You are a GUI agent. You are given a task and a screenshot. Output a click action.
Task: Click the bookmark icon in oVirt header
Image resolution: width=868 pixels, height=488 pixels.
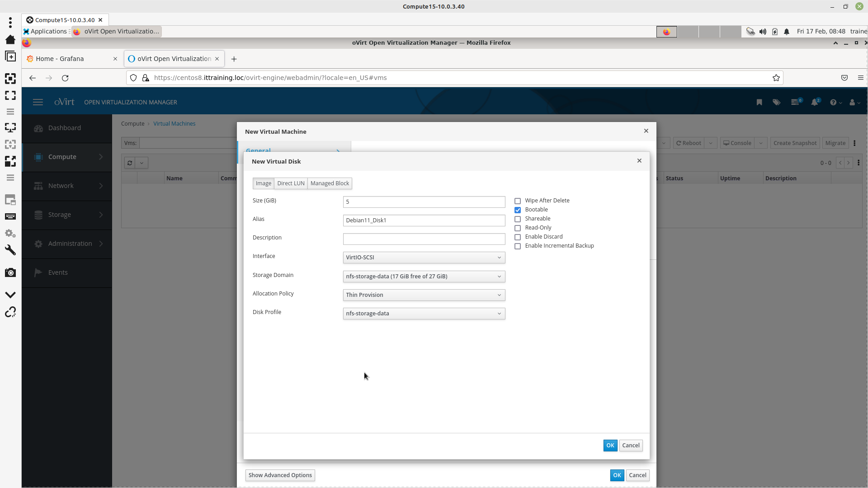[x=759, y=103]
